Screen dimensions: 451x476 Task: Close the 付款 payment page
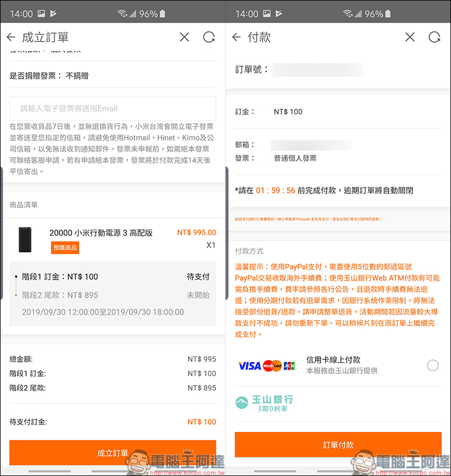[x=410, y=37]
